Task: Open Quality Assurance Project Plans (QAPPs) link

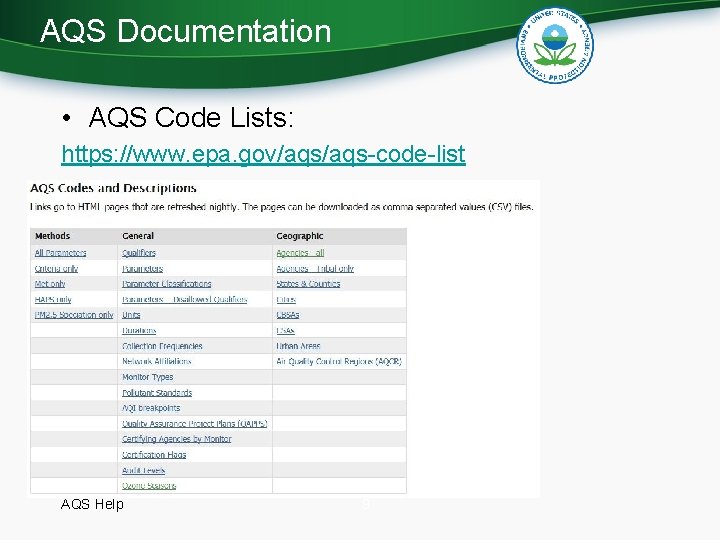Action: coord(195,424)
